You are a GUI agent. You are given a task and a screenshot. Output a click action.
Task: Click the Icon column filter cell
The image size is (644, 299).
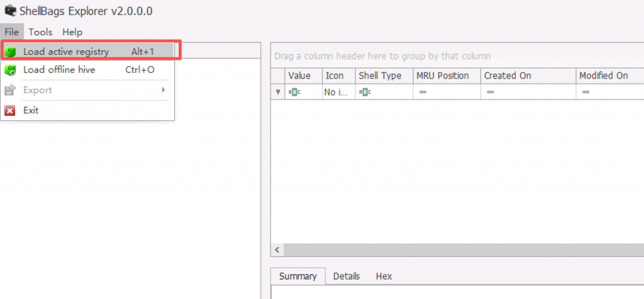pyautogui.click(x=338, y=92)
